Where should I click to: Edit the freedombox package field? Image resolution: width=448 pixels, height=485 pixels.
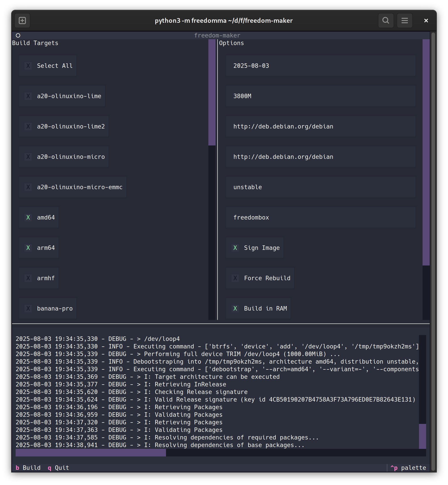320,218
